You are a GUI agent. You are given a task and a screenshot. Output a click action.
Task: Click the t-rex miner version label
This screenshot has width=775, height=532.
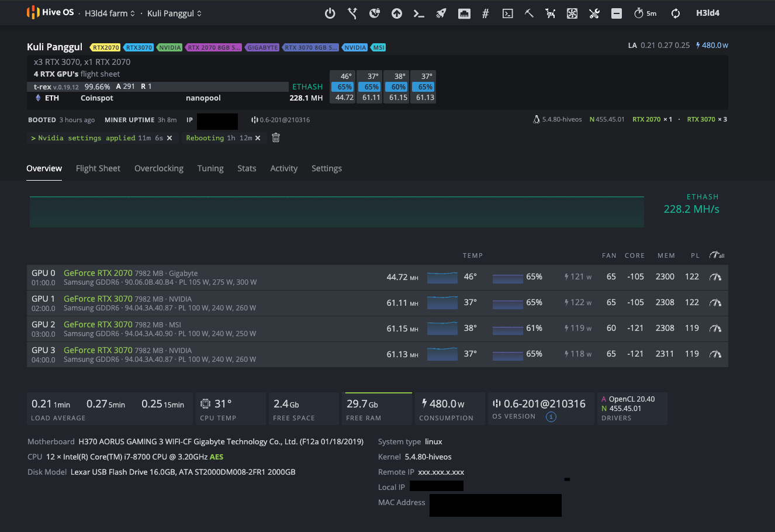point(56,87)
